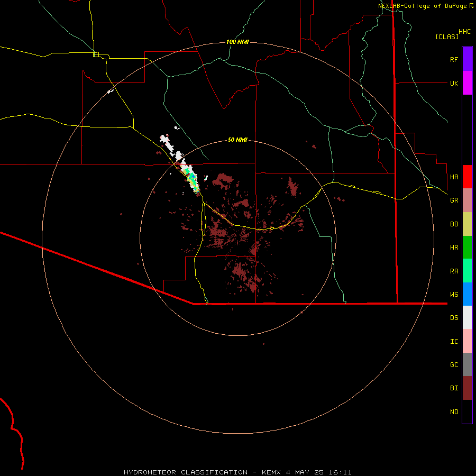
Task: Select the BD yellow legend swatch
Action: click(467, 224)
